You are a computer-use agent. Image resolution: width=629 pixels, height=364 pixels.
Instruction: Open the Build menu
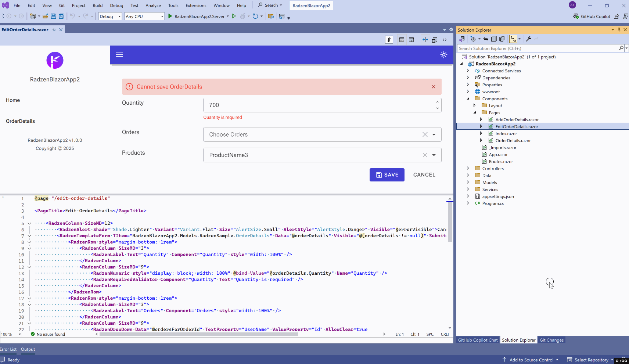pyautogui.click(x=97, y=6)
